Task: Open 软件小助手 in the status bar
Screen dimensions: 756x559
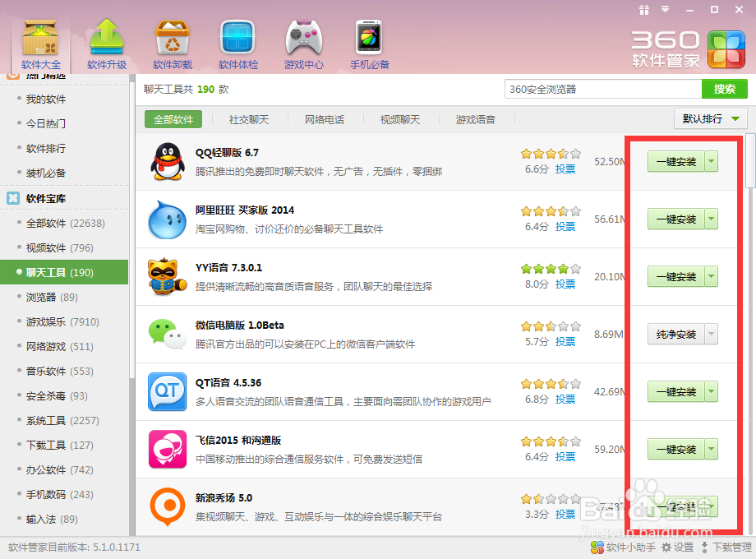Action: click(x=623, y=547)
